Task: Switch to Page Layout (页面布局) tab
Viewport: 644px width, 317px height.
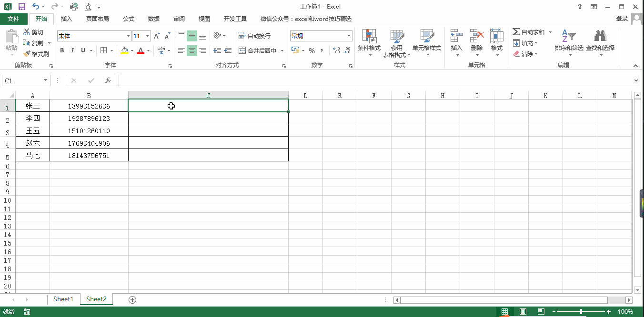Action: pos(97,19)
